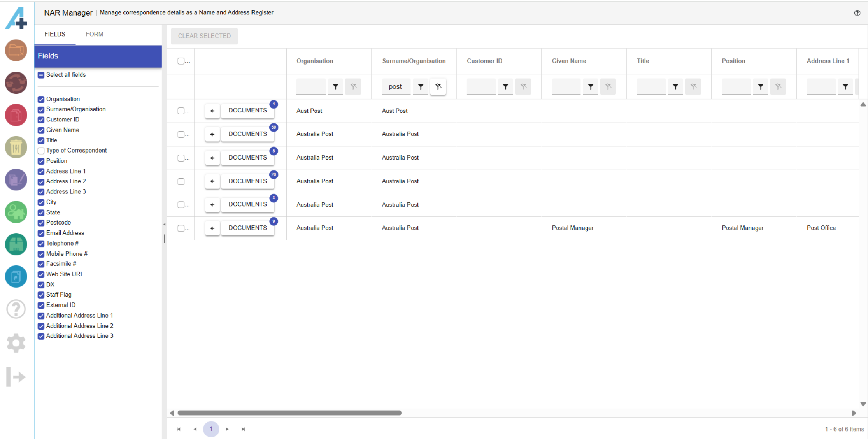Open the trash bin sidebar icon
Screen dimensions: 868x439
tap(16, 148)
